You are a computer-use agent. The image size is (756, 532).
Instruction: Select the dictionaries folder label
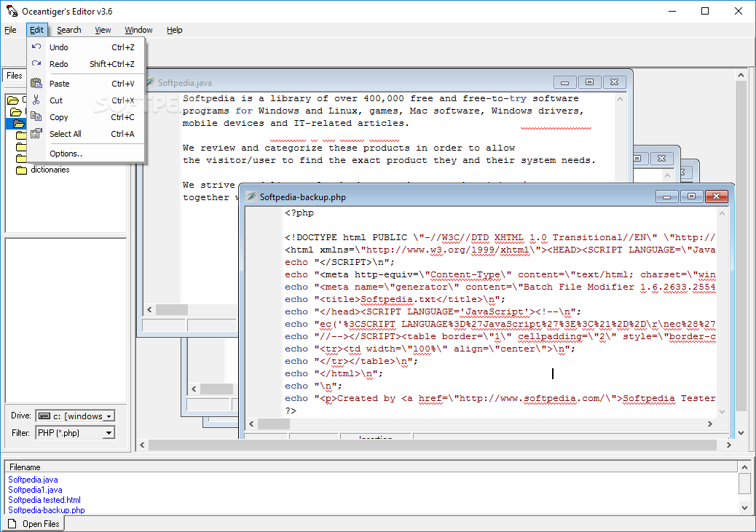pyautogui.click(x=50, y=170)
